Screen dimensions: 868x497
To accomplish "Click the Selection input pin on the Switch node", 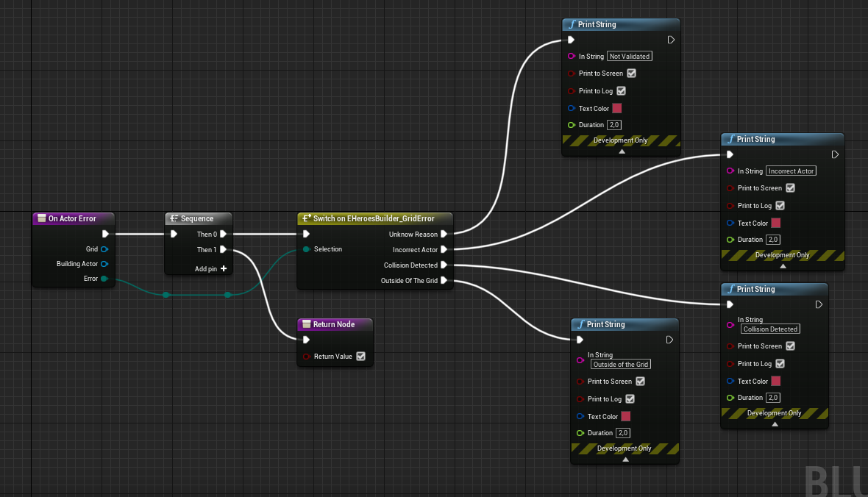I will [x=306, y=249].
